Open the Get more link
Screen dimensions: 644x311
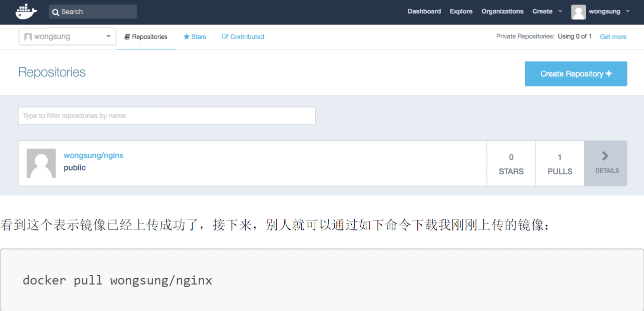click(x=613, y=36)
